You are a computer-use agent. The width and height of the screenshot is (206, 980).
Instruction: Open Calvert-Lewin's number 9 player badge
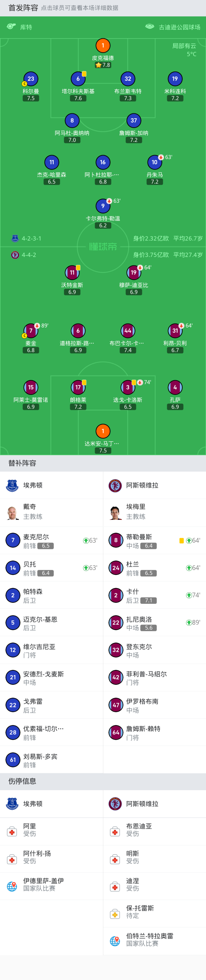pos(103,206)
